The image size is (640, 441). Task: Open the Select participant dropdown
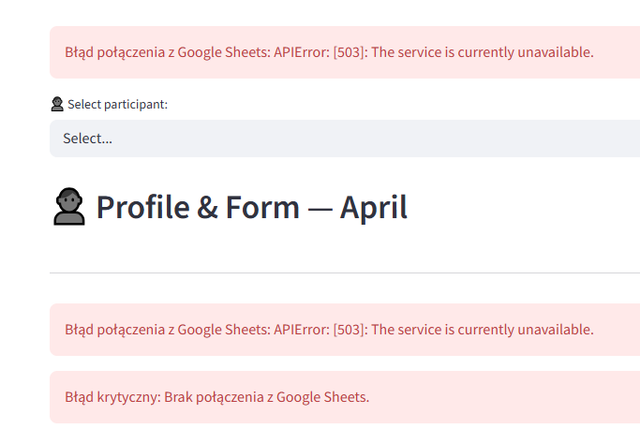[345, 138]
